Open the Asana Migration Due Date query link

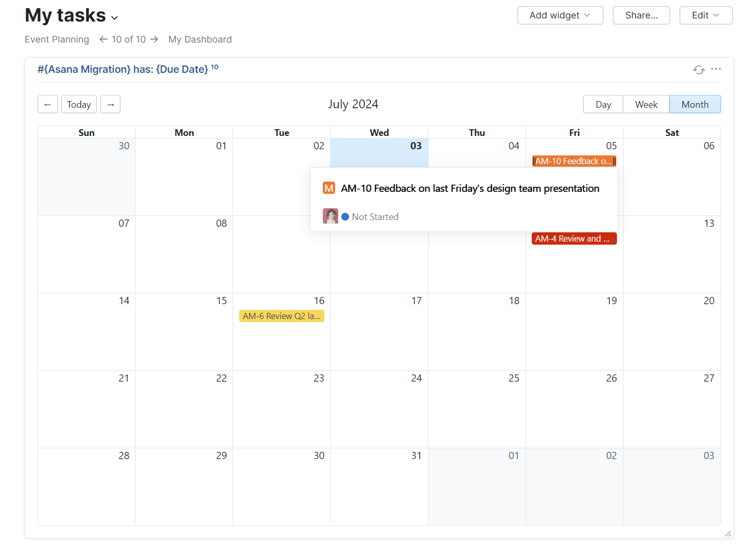(123, 69)
